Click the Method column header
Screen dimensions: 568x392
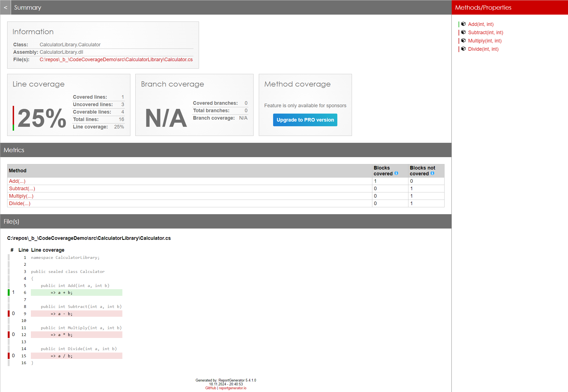pyautogui.click(x=18, y=171)
